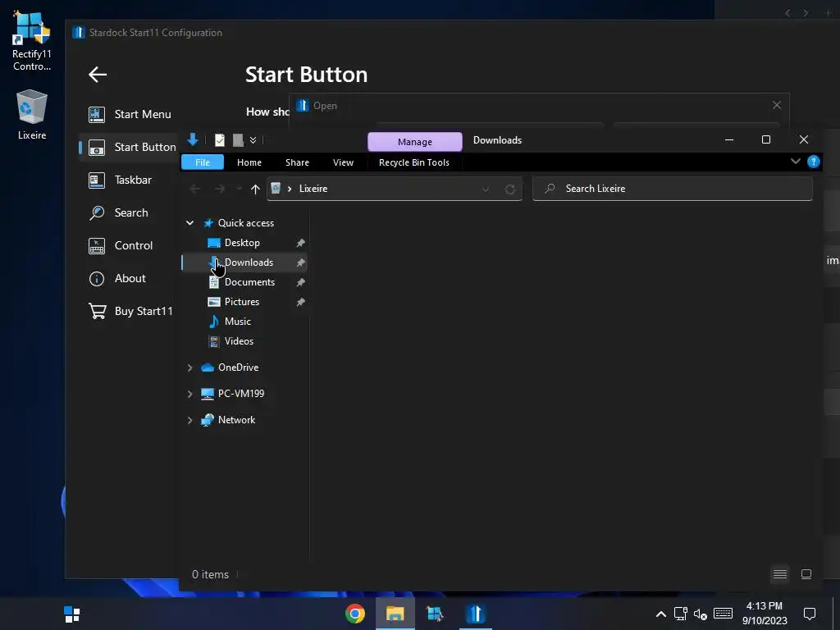Viewport: 840px width, 630px height.
Task: Open Start Menu settings in Start11
Action: pyautogui.click(x=130, y=114)
